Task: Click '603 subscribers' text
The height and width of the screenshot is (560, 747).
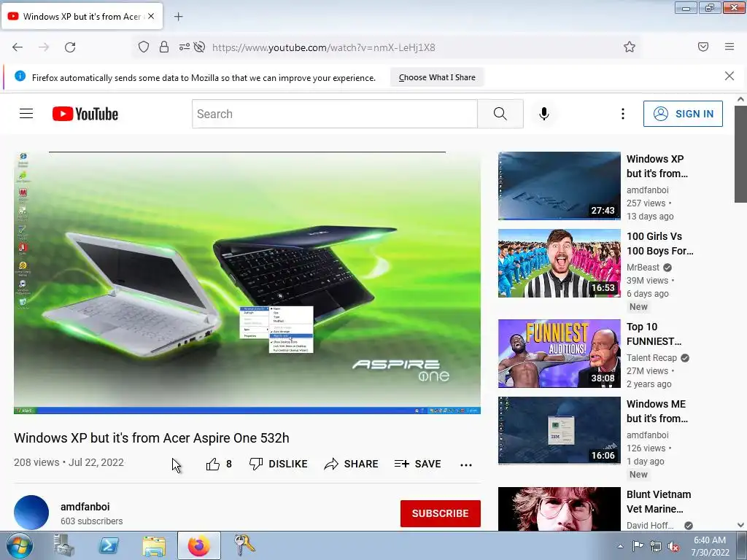Action: coord(91,521)
